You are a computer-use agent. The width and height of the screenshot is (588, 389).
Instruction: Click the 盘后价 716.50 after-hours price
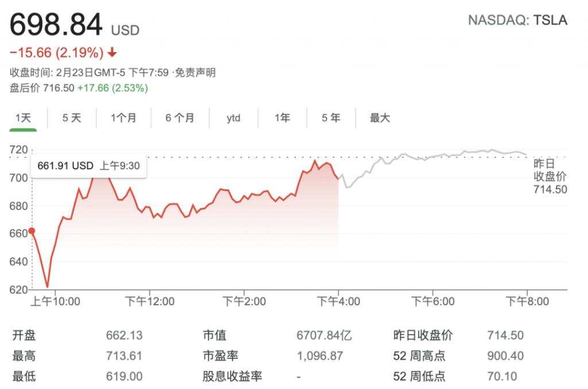click(59, 88)
